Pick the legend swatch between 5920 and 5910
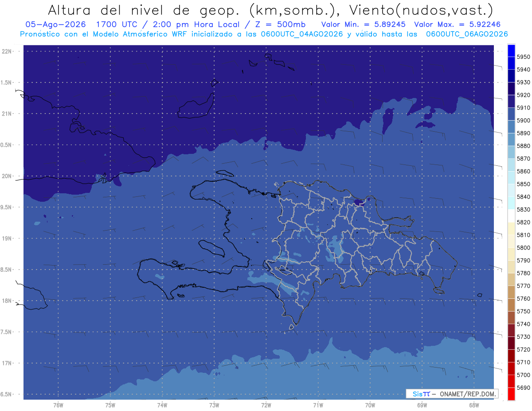Image resolution: width=532 pixels, height=411 pixels. 511,102
